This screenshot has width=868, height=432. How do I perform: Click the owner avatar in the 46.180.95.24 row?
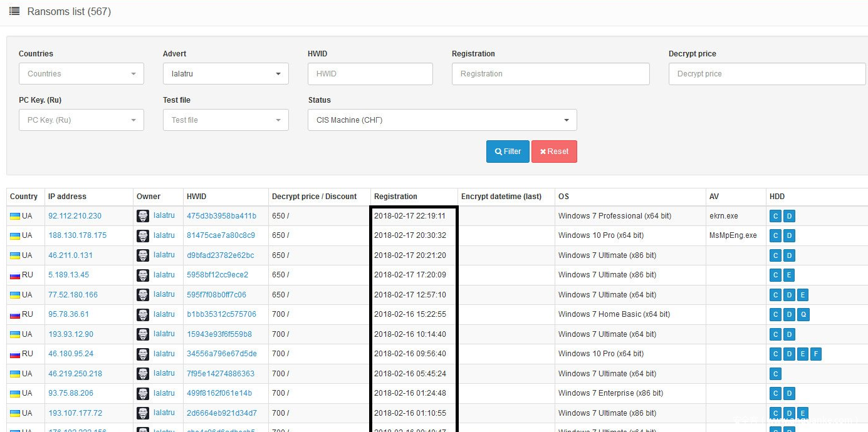click(143, 354)
